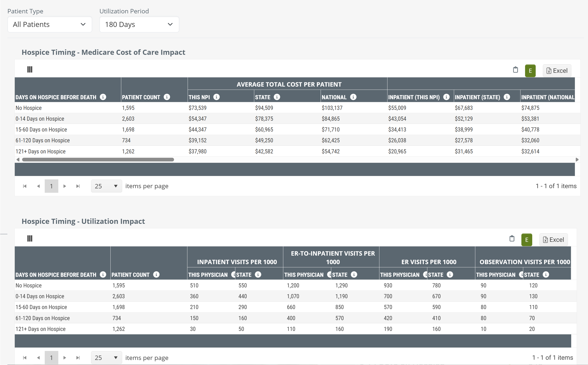Click Patient Count info icon in Utilization table
Viewport: 588px width, 365px height.
click(x=156, y=274)
